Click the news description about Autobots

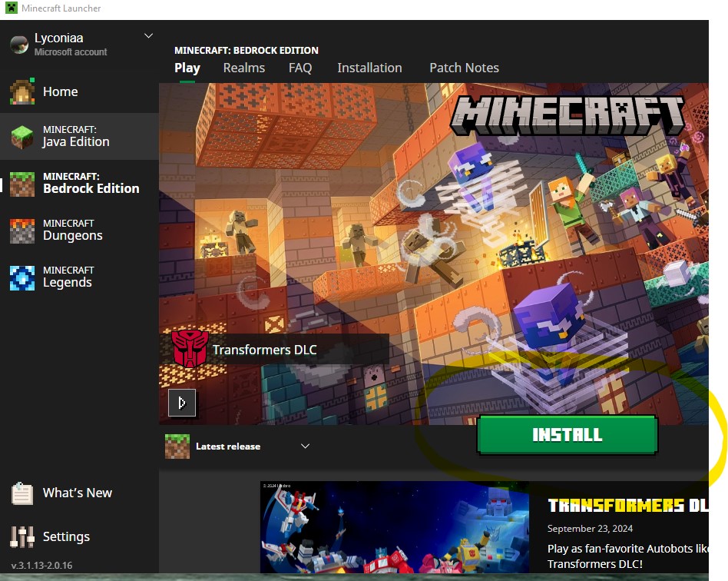click(627, 556)
